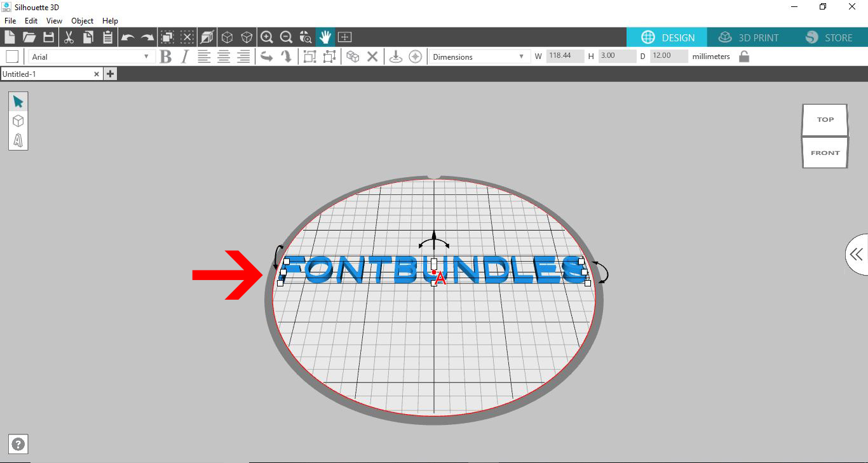Open the File menu
This screenshot has height=463, width=868.
pos(10,21)
